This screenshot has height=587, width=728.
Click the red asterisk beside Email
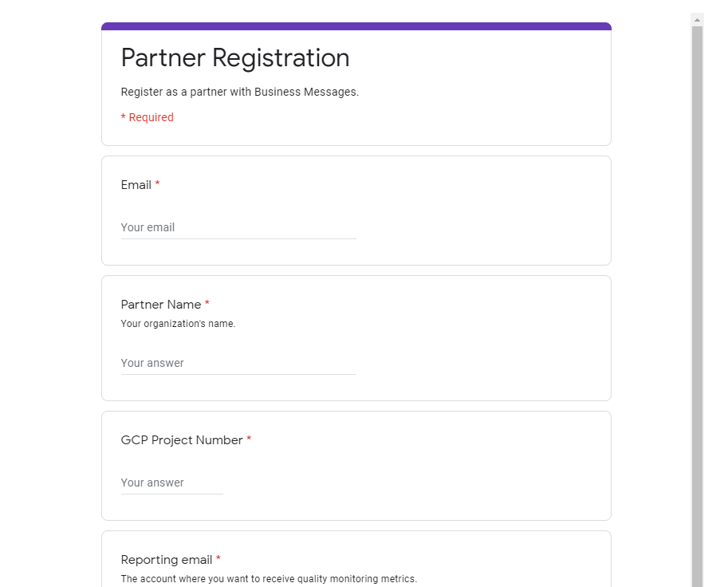click(x=157, y=183)
